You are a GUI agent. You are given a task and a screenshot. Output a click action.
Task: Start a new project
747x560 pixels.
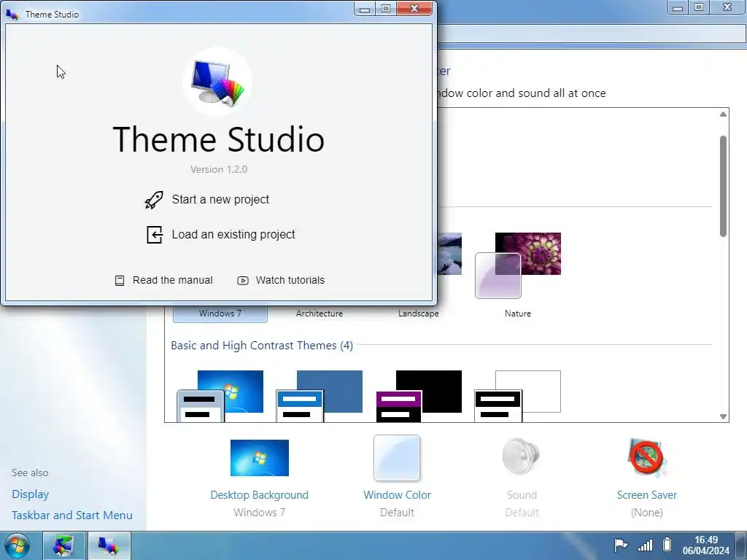(206, 200)
